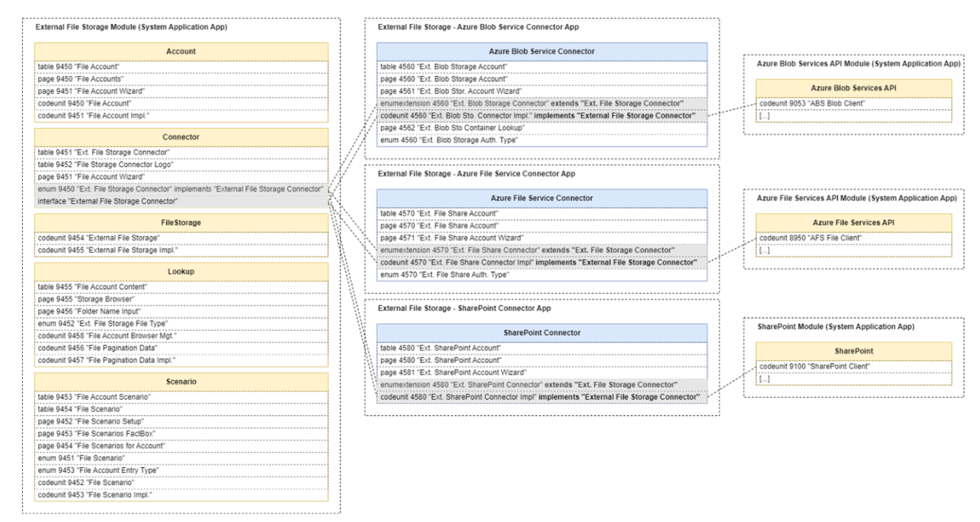Select page 4571 "Ext. File Share Account Wizard"
980x522 pixels.
coord(542,237)
